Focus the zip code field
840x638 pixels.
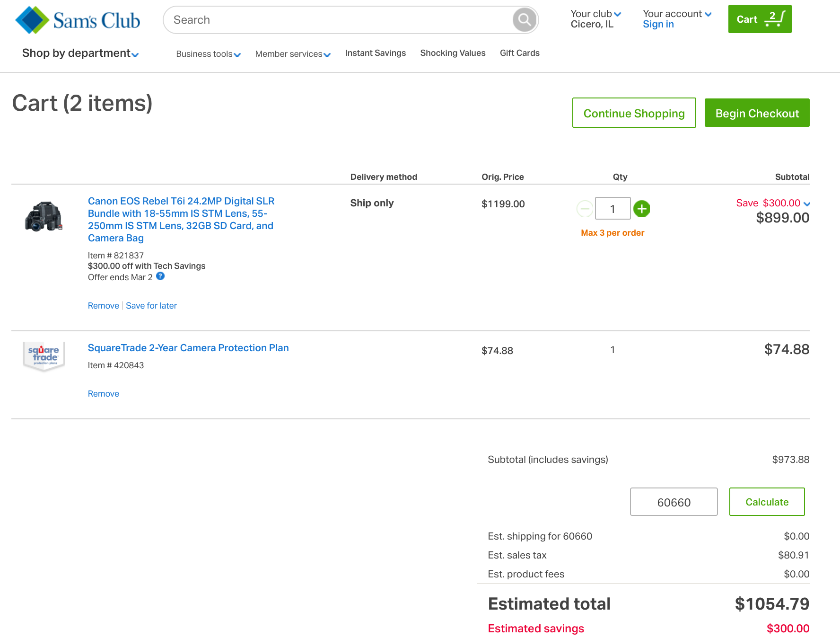674,502
